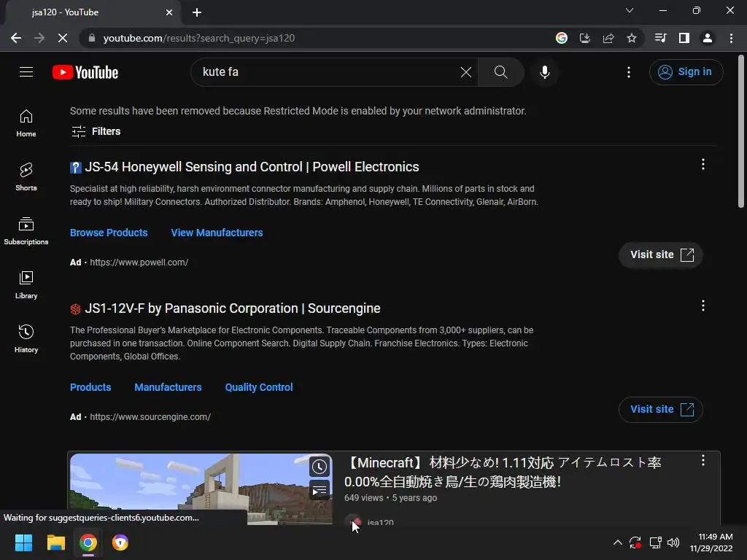Screen dimensions: 747x560
Task: Open the clock and date panel
Action: [711, 542]
